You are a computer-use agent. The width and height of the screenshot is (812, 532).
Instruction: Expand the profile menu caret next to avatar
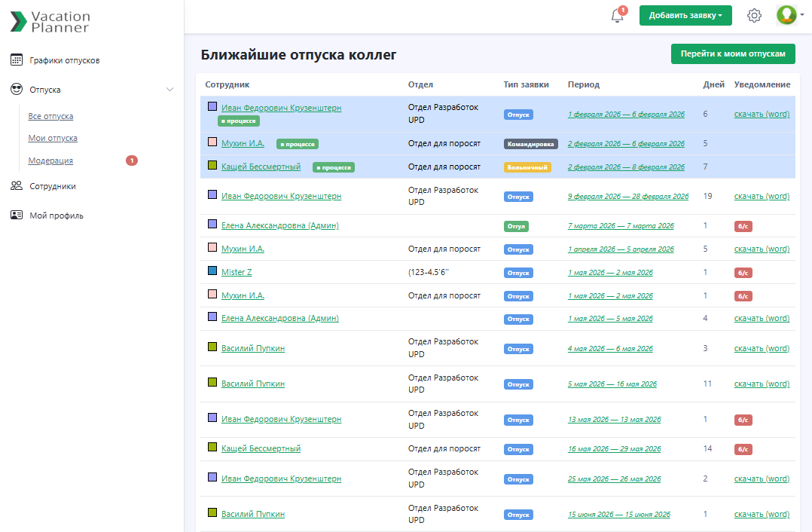tap(802, 16)
